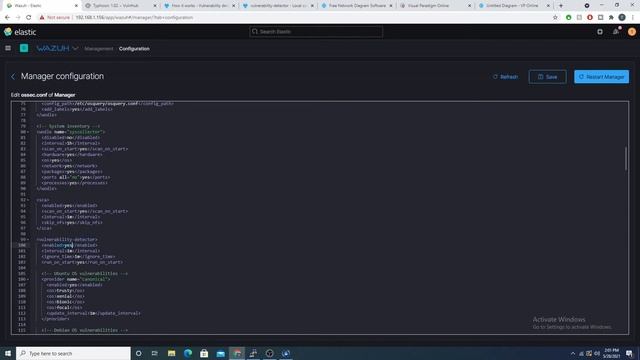This screenshot has height=360, width=640.
Task: Open the Management breadcrumb
Action: [x=98, y=49]
